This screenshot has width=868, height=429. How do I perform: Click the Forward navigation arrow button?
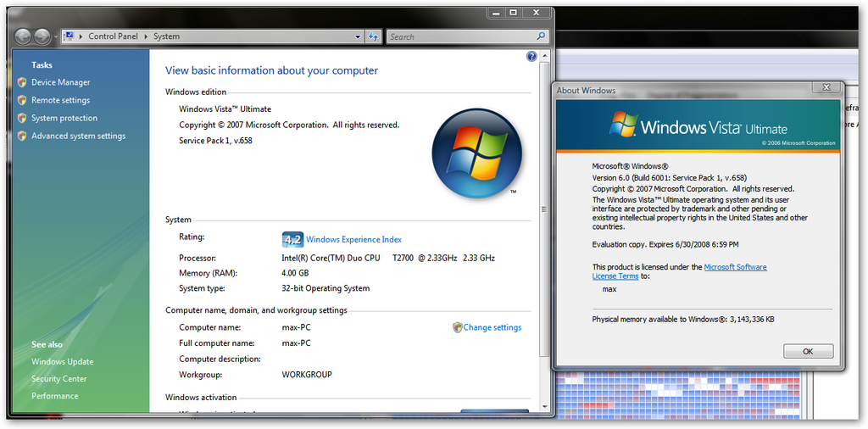[x=42, y=36]
